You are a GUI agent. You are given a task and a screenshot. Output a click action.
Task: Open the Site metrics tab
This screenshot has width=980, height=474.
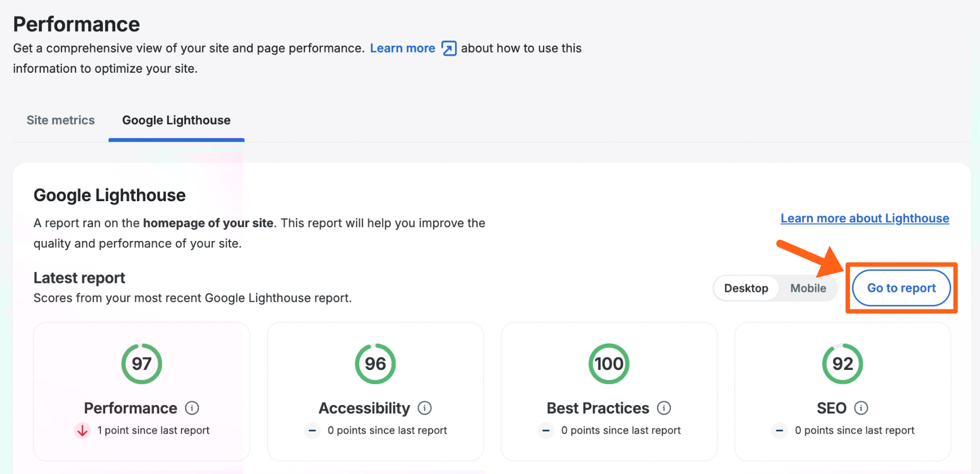point(61,120)
